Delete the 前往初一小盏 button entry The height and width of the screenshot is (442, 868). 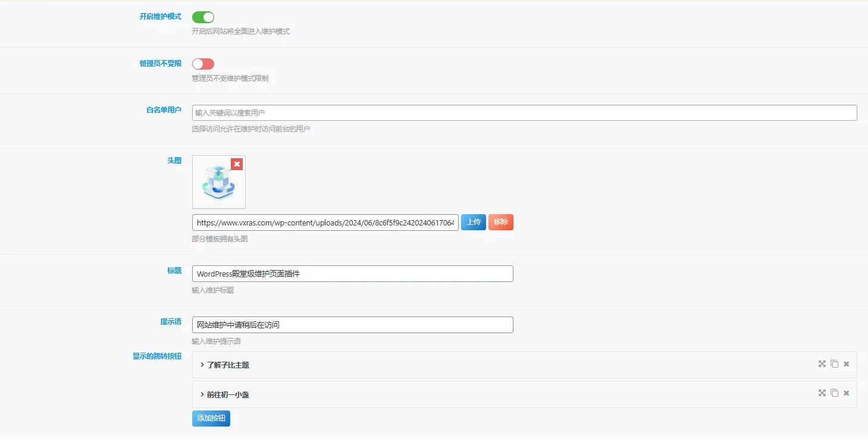pyautogui.click(x=846, y=393)
